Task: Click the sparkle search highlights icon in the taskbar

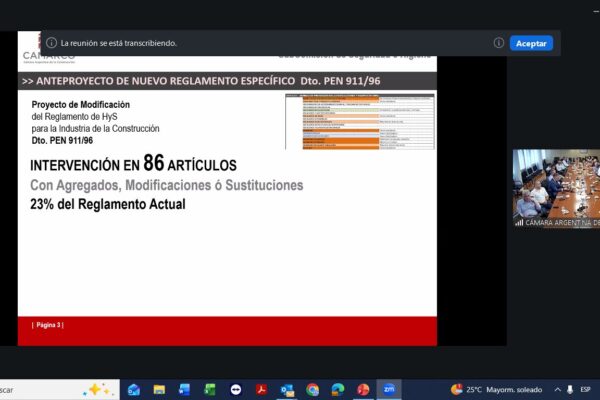Action: click(98, 390)
